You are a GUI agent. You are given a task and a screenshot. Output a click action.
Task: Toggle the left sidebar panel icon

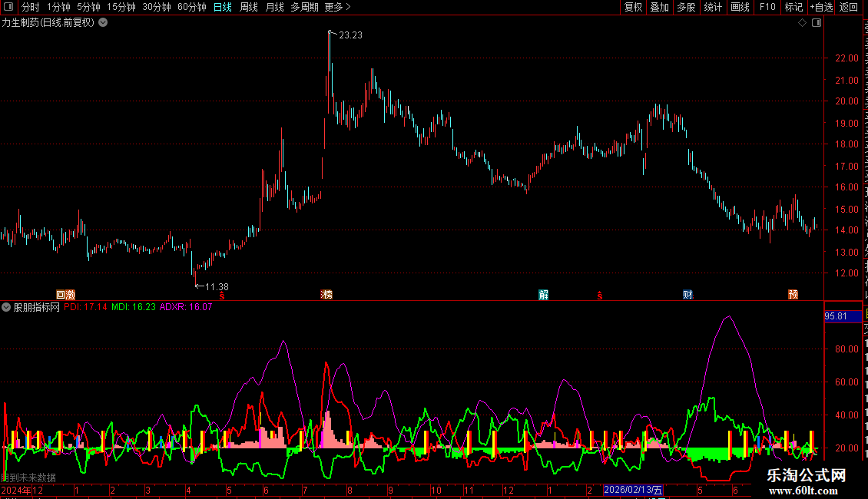(8, 7)
